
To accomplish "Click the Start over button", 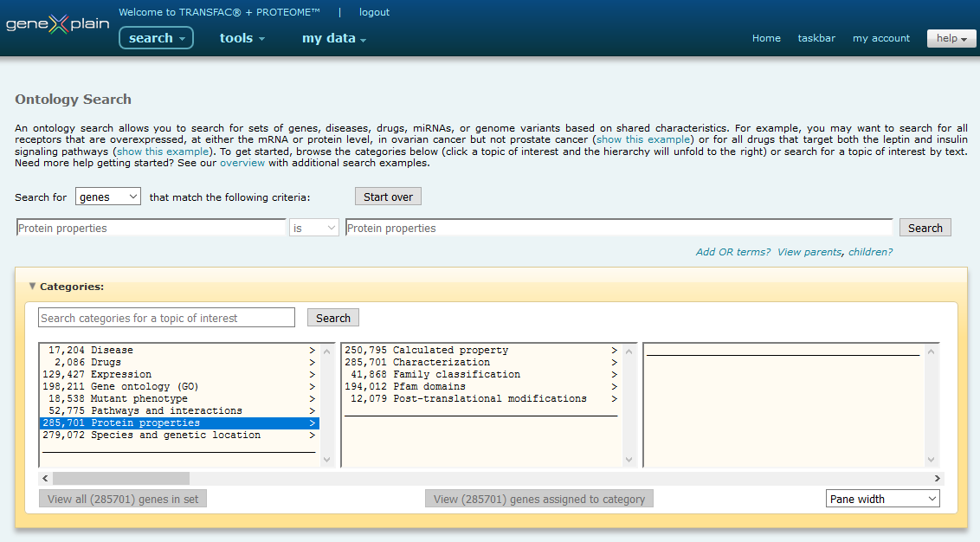I will [388, 197].
